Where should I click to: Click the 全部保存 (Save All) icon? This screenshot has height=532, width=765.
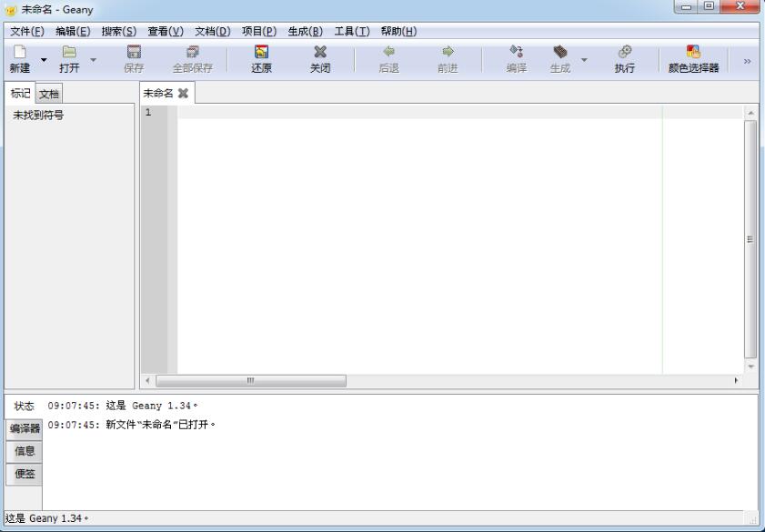click(193, 52)
